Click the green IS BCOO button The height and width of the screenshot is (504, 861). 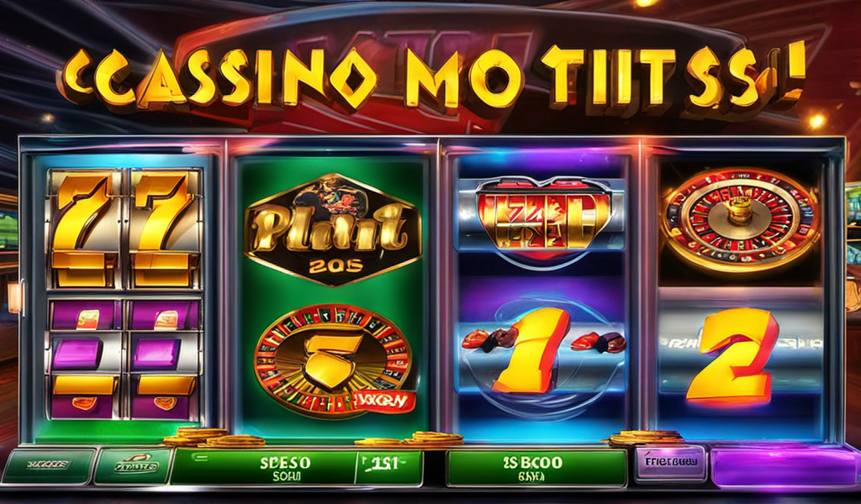(536, 468)
